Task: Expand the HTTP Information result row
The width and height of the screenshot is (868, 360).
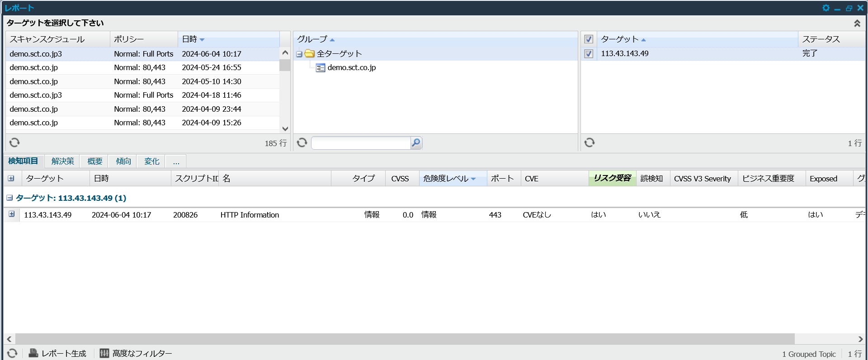Action: pos(11,214)
